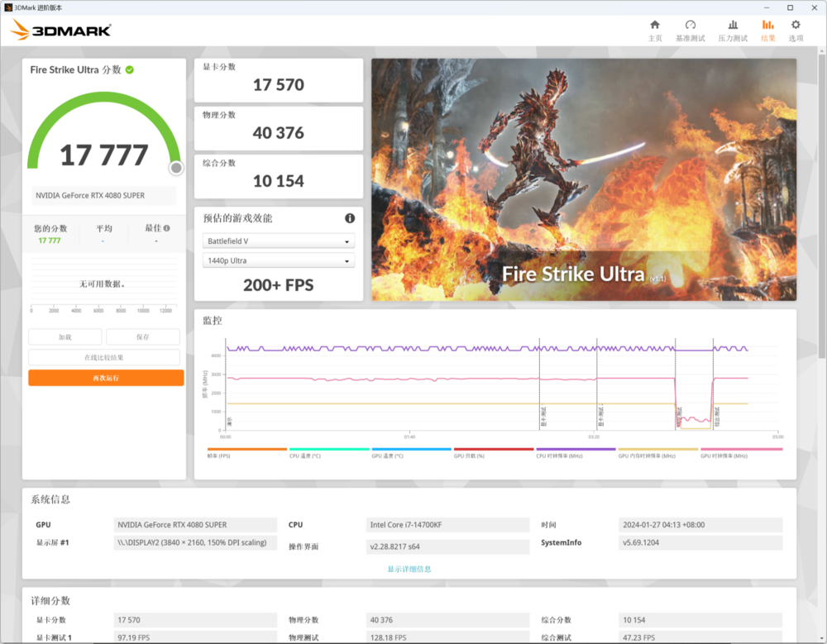
Task: Click the 保存 save button
Action: point(142,337)
